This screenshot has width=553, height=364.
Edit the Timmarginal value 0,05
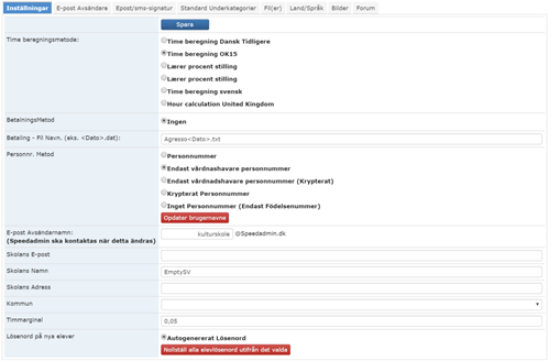[351, 321]
